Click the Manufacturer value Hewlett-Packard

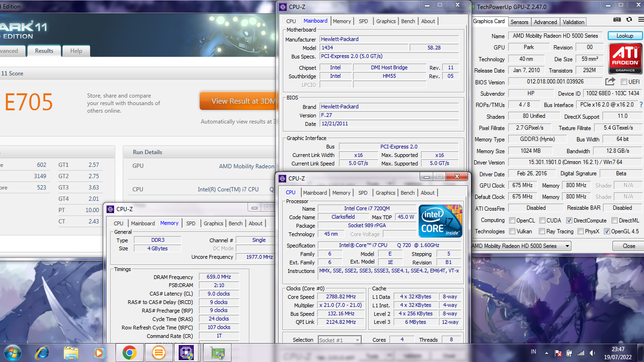[389, 39]
